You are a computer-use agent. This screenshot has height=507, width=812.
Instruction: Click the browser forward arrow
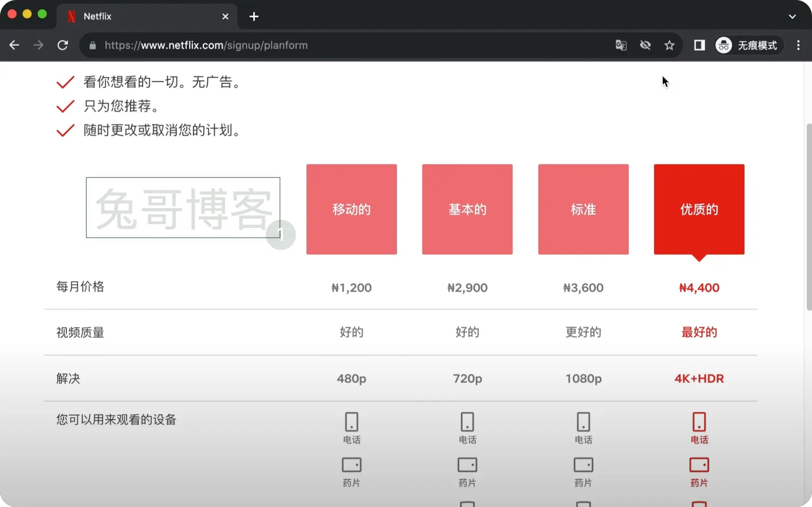[39, 45]
